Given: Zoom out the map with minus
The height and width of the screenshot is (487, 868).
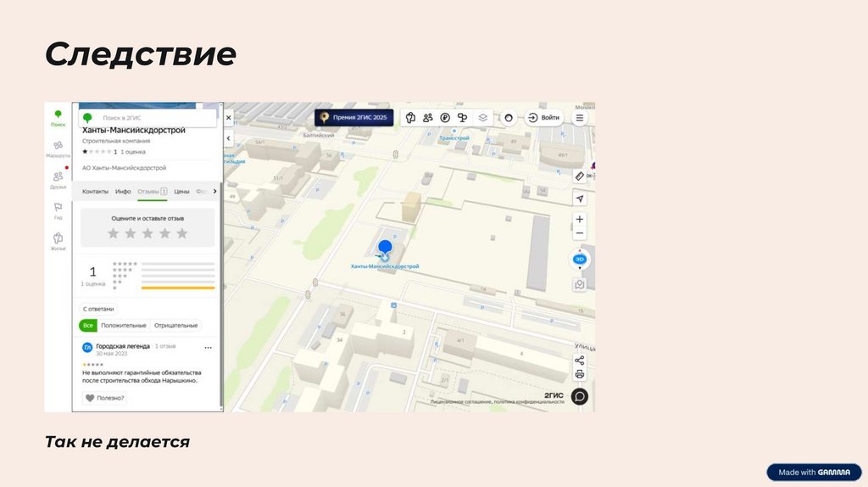Looking at the screenshot, I should 580,233.
